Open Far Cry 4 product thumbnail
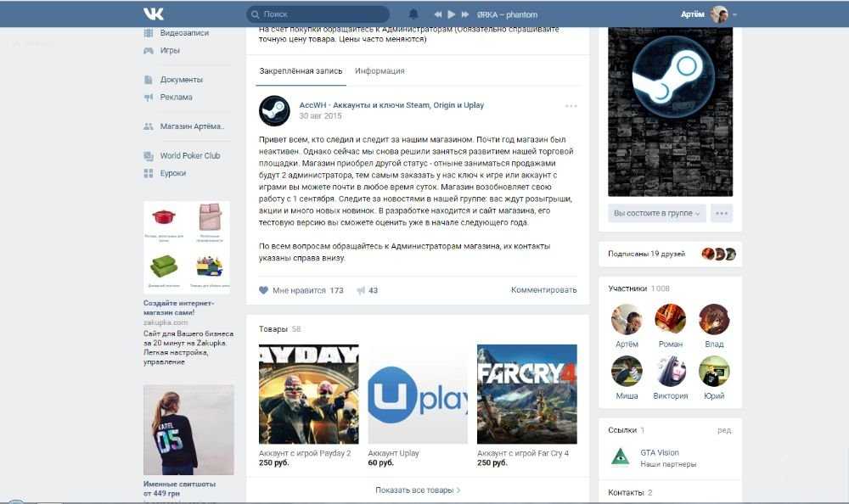Screen dimensions: 849x504 [x=527, y=394]
